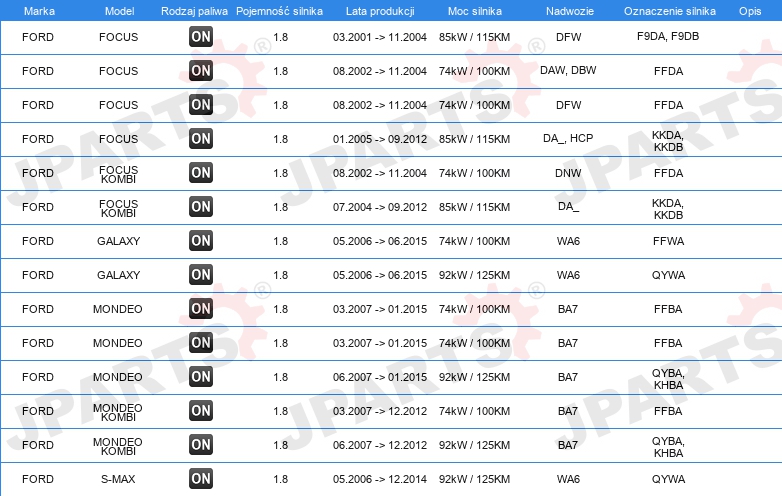Select the 1.8 capacity in the S-MAX row
This screenshot has height=496, width=782.
[281, 479]
